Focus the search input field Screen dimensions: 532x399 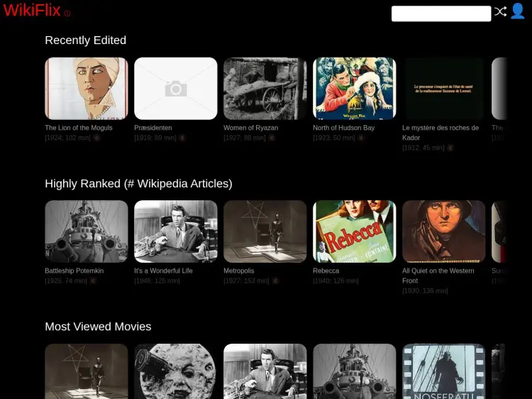pos(441,13)
